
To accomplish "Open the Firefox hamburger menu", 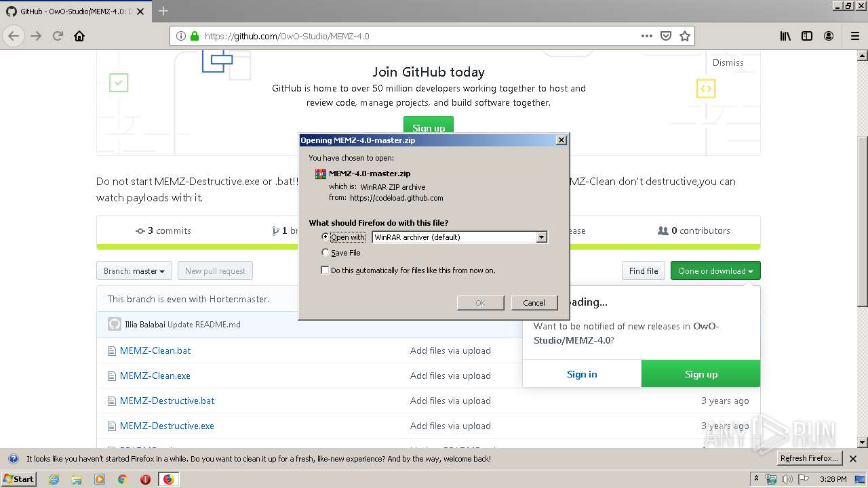I will click(x=855, y=36).
